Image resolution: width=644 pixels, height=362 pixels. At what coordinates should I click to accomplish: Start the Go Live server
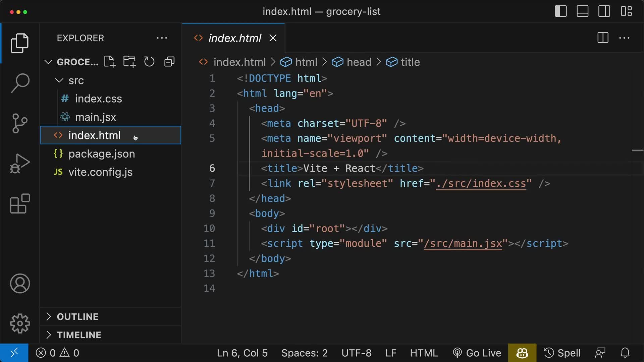(477, 353)
